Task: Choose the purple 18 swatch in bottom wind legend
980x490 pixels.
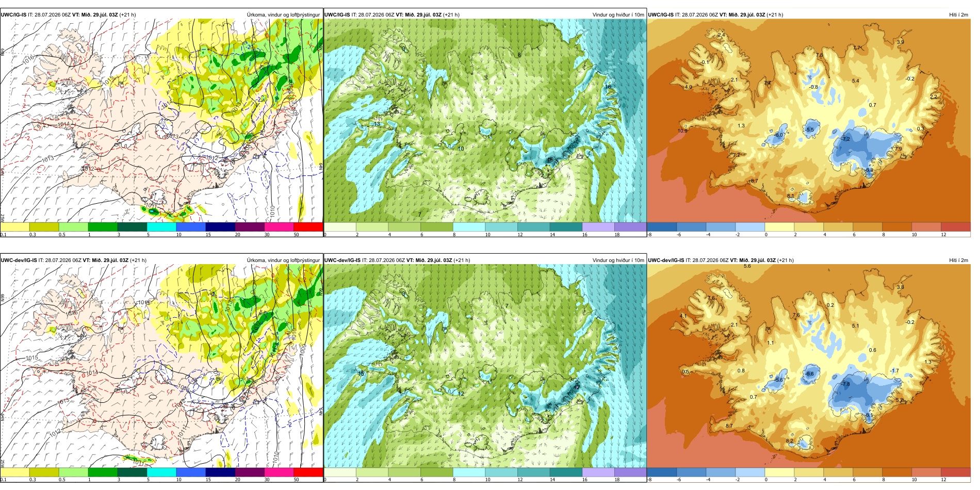Action: (x=630, y=472)
